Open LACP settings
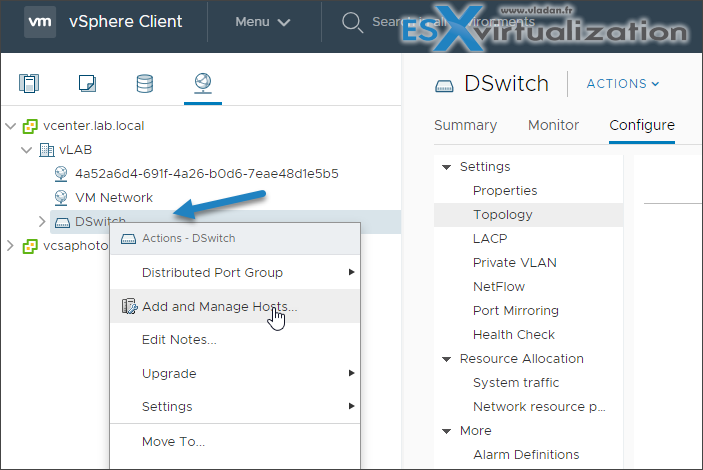The width and height of the screenshot is (703, 470). [490, 239]
